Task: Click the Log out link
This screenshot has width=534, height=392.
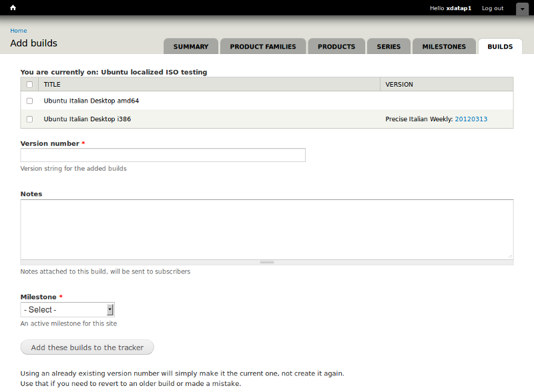Action: [493, 8]
